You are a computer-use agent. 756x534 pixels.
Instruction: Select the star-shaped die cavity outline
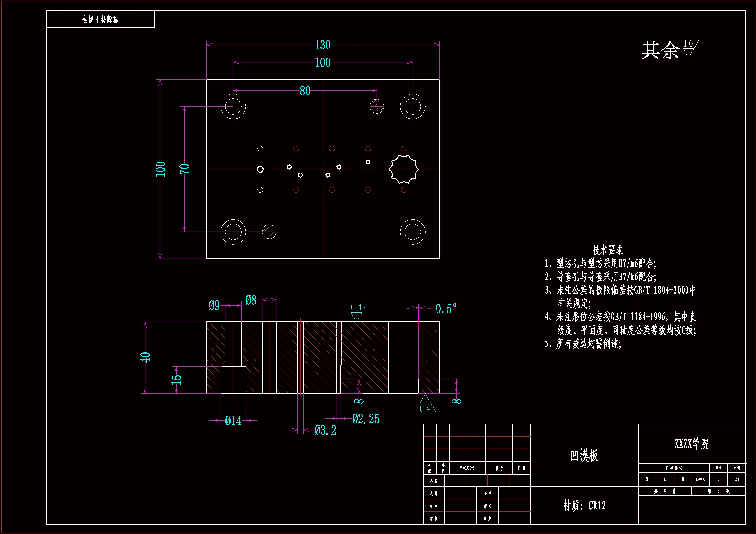403,169
